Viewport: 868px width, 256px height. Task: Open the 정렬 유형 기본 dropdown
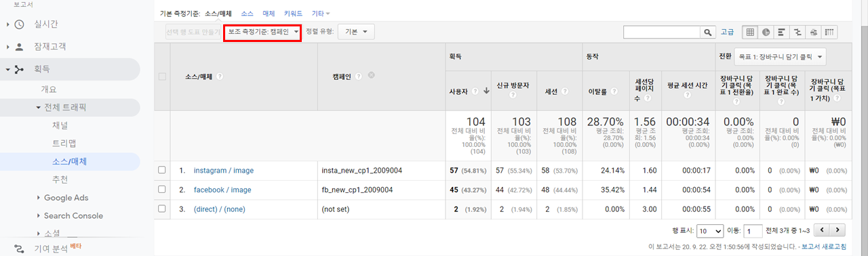[x=357, y=32]
